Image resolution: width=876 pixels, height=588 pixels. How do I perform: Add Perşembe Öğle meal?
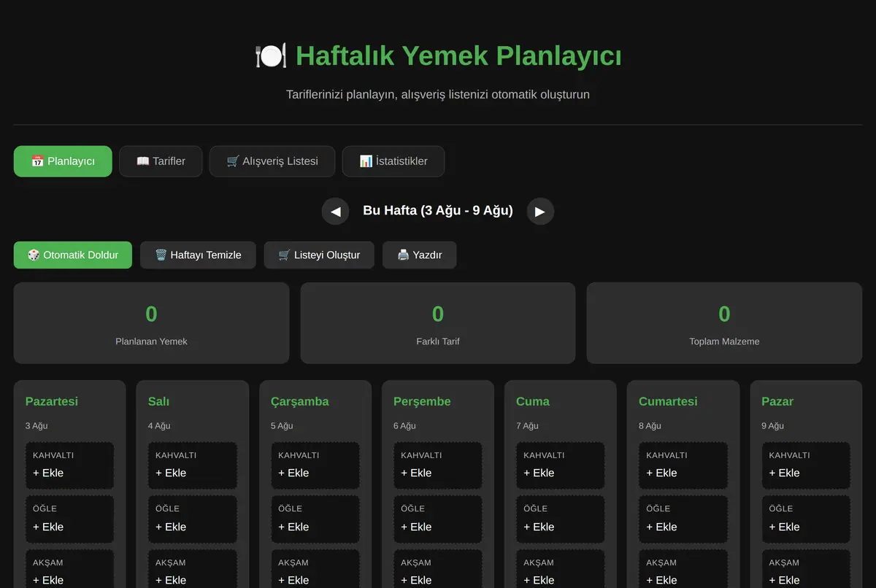click(x=437, y=519)
